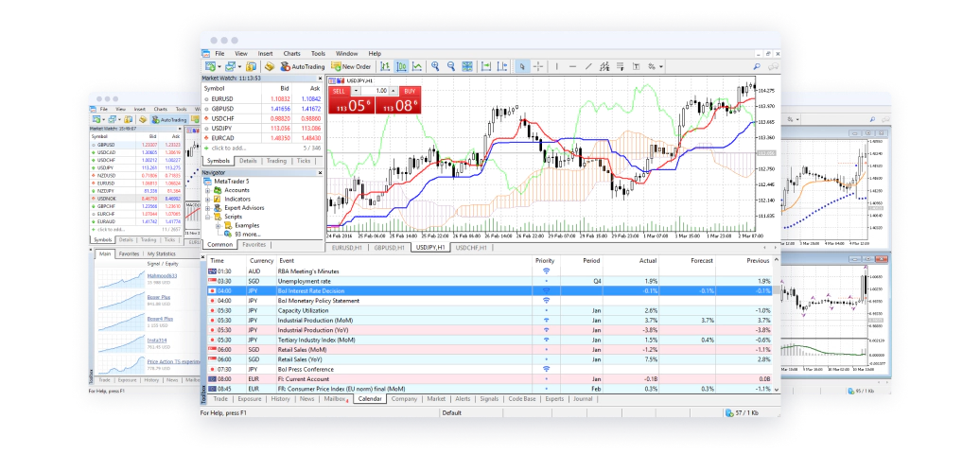Click the zoom in magnifier icon

pyautogui.click(x=436, y=67)
